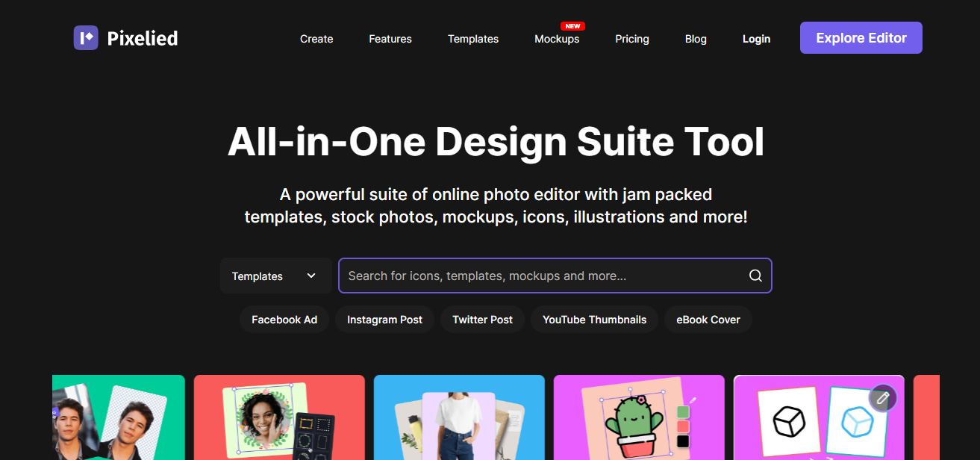Click the search magnifier icon

click(755, 276)
